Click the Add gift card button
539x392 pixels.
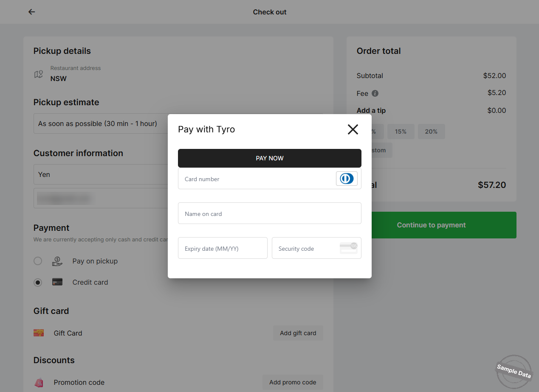298,333
